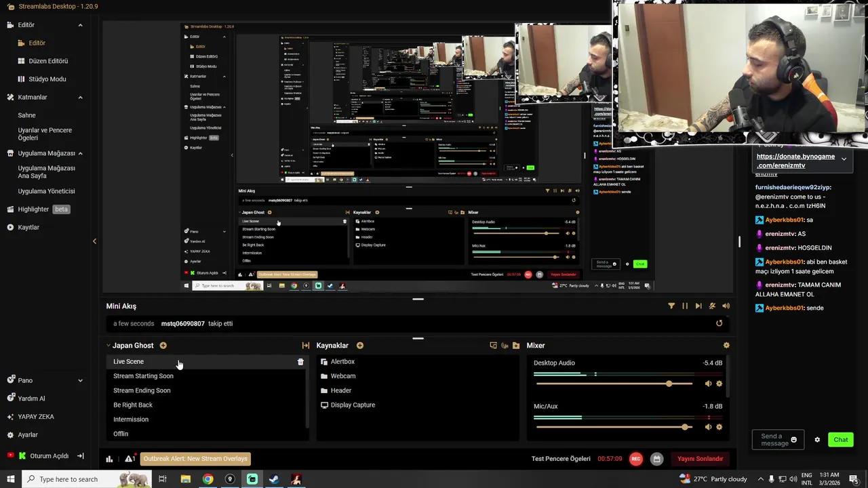Collapse the preview side panel arrow

click(x=94, y=241)
